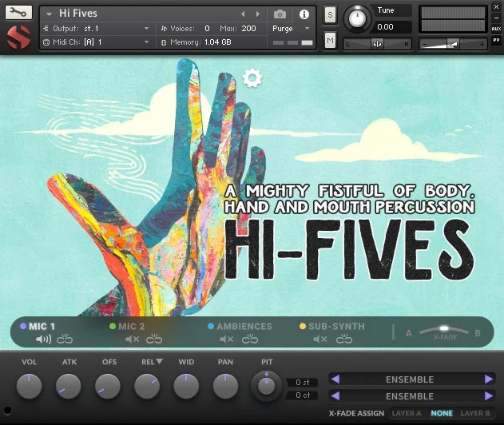Assign X-FADE to LAYER A
The image size is (504, 425).
coord(407,414)
